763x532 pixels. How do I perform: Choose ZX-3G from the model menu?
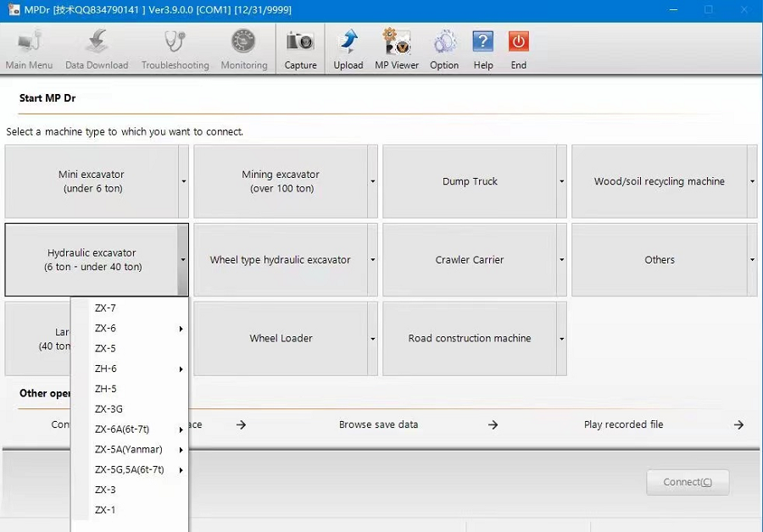tap(130, 409)
